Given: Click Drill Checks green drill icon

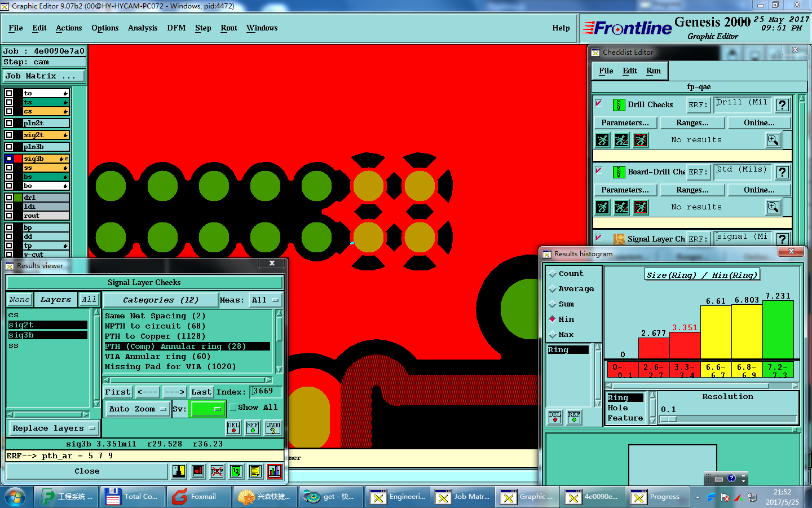Looking at the screenshot, I should tap(619, 105).
